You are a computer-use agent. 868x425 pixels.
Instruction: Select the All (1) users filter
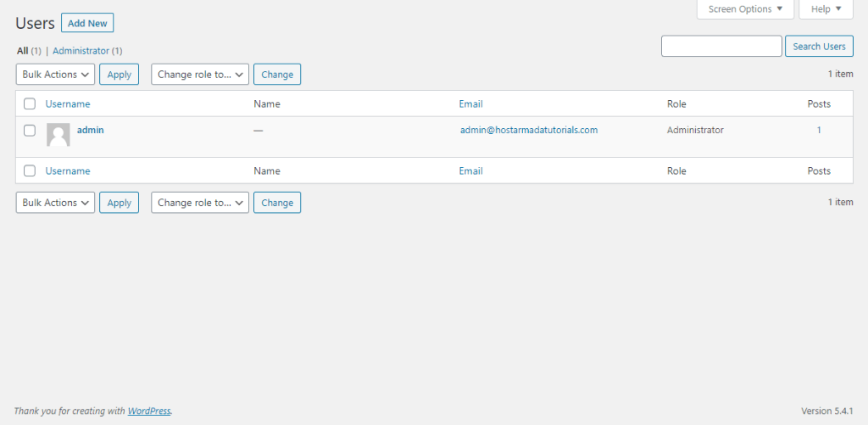tap(30, 51)
